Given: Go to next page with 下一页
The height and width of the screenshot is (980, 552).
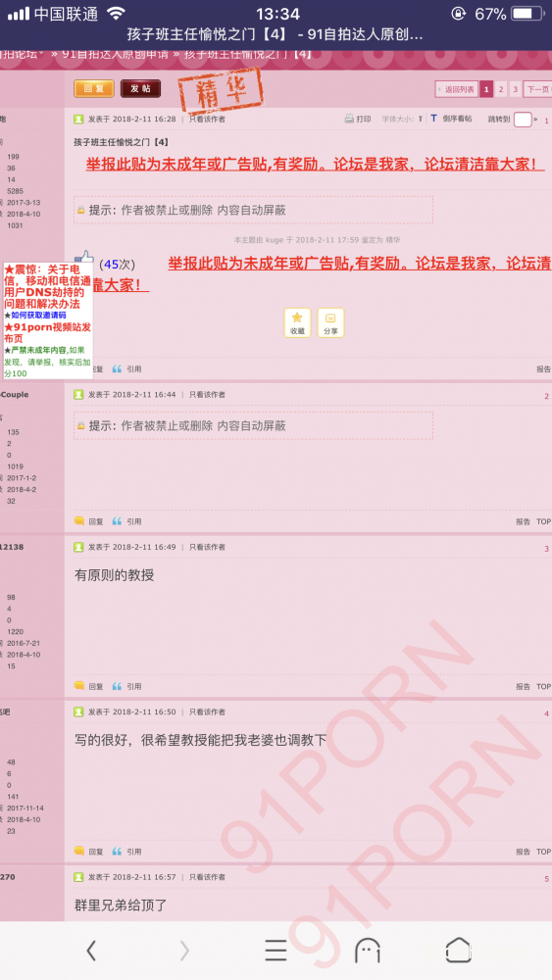Looking at the screenshot, I should tap(537, 89).
